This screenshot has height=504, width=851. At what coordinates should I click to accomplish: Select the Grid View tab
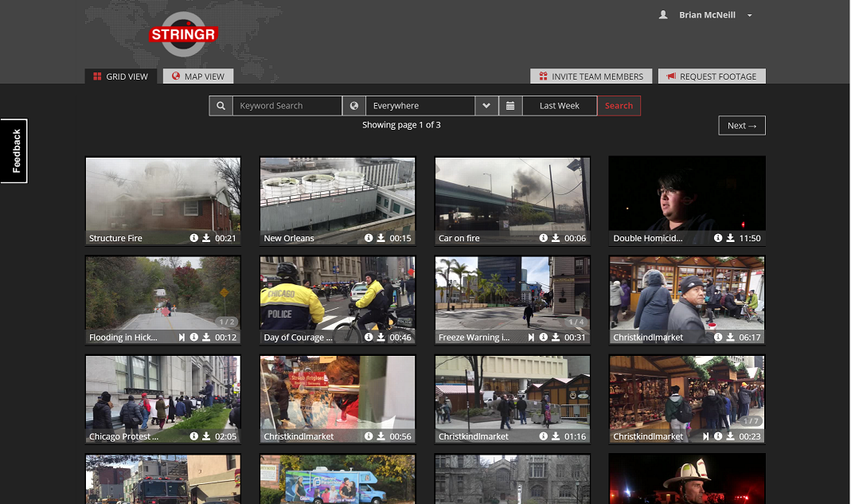[120, 76]
